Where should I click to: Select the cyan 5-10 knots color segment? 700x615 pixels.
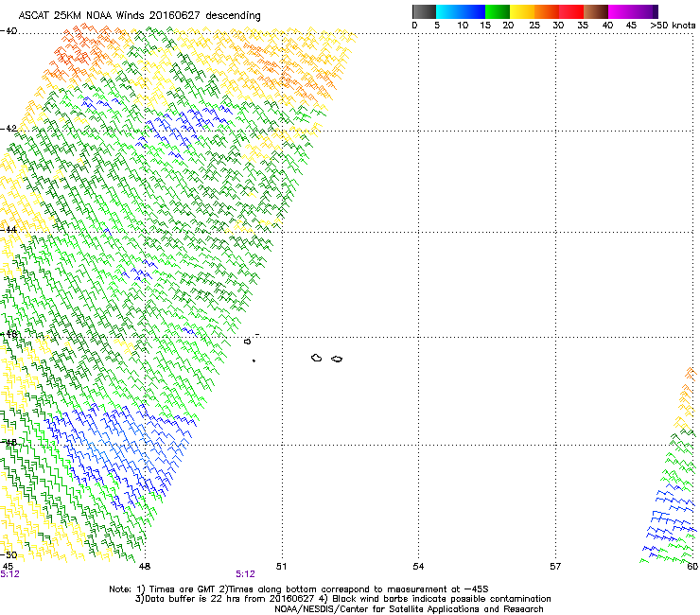click(448, 11)
